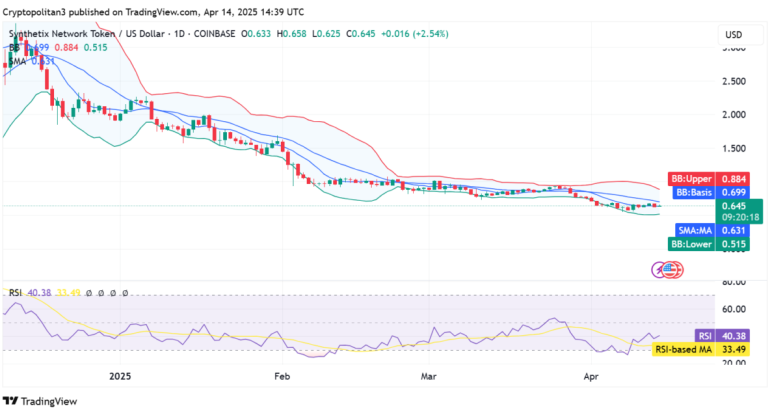Click the 2025 time axis label

tap(120, 376)
